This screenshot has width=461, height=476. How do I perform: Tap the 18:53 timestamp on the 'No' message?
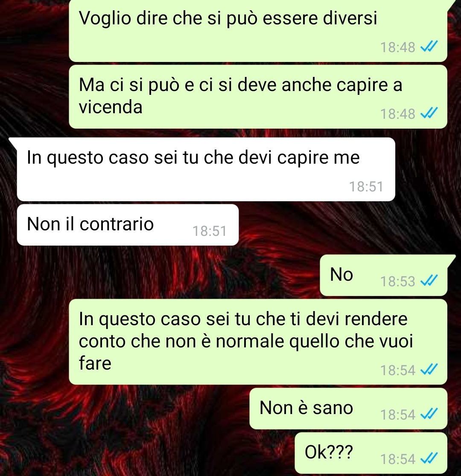pos(398,282)
